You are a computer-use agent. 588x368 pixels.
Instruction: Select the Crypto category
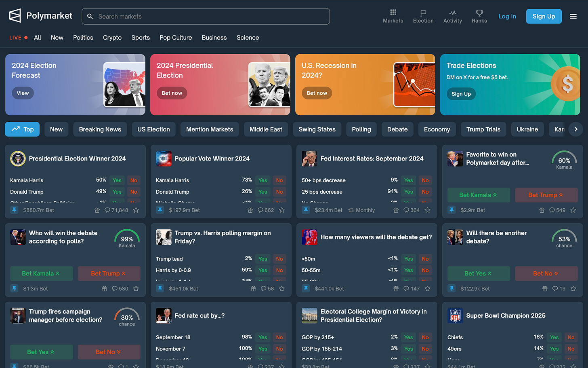point(112,38)
